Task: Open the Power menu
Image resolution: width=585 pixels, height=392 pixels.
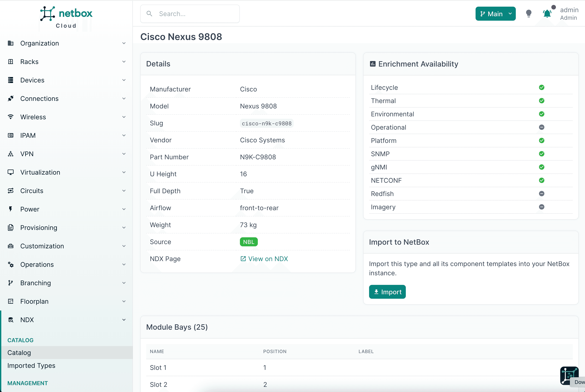Action: (66, 209)
